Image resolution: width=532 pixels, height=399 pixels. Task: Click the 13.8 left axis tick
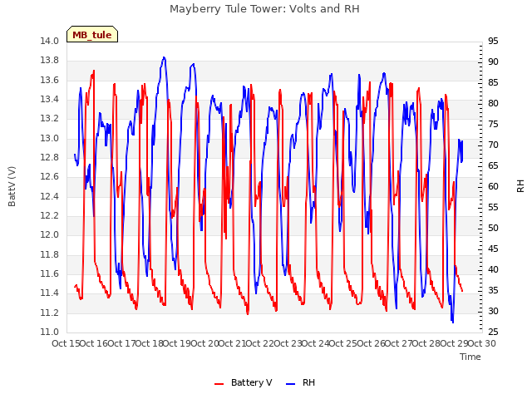coord(50,61)
